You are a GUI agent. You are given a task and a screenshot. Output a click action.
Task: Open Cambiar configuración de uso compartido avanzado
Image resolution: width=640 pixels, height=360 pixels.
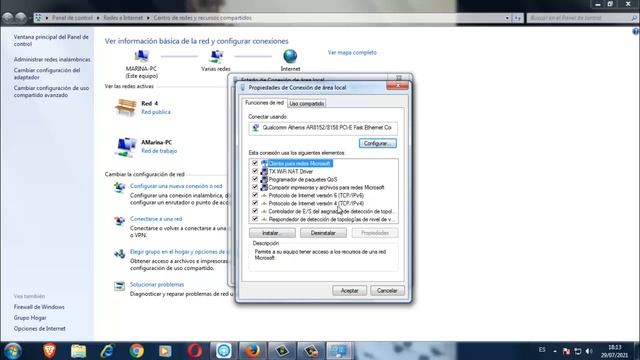[51, 91]
